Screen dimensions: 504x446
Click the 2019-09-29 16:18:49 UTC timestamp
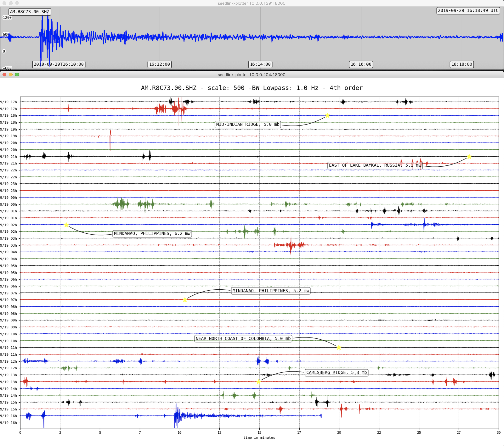(468, 11)
